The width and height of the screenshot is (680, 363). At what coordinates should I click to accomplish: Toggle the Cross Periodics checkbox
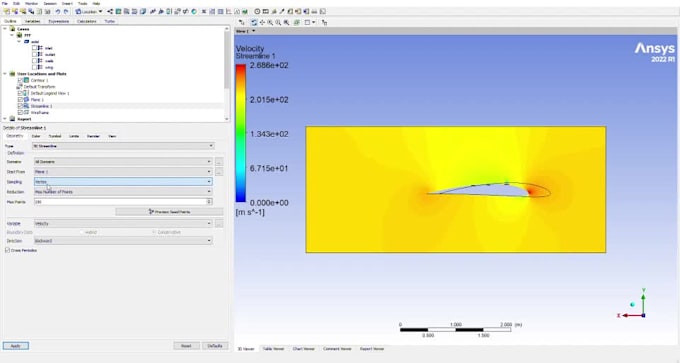(7, 250)
